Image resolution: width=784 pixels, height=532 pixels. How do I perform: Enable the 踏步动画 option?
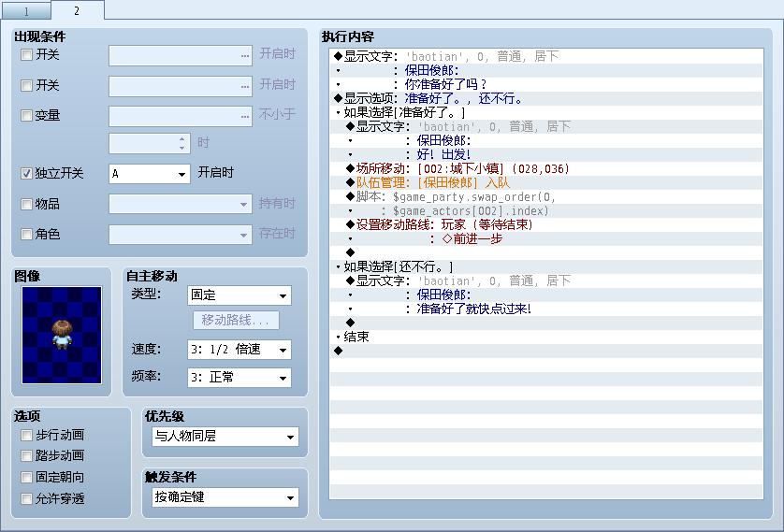26,455
